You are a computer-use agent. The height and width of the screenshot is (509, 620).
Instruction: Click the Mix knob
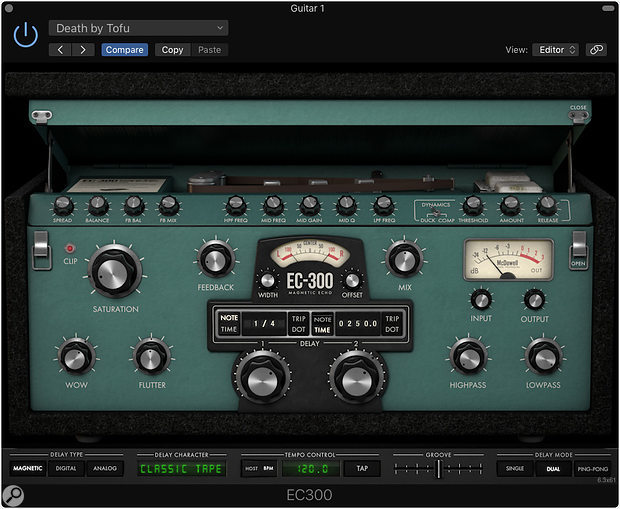tap(403, 259)
